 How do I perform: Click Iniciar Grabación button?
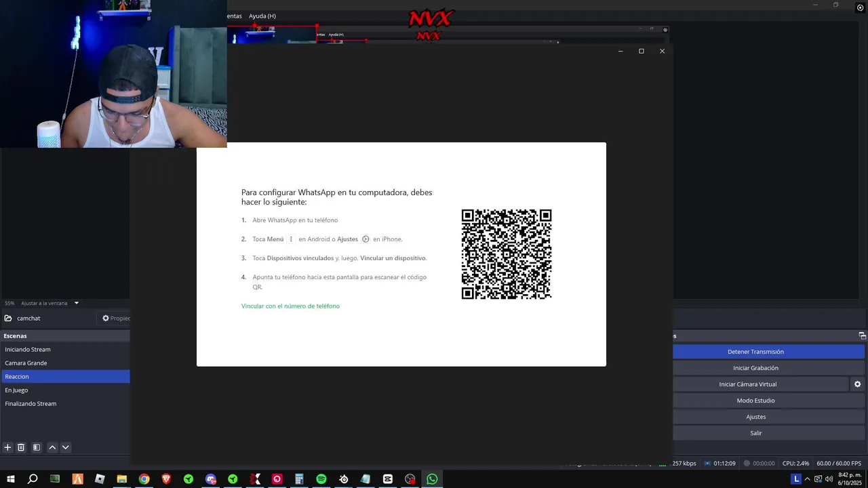click(x=769, y=368)
